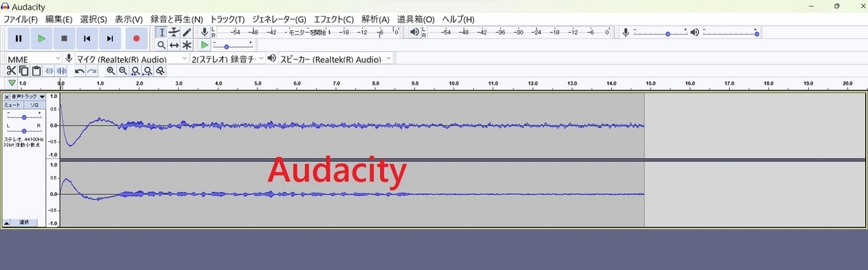Screen dimensions: 868x270
Task: Click the recording volume slider handle
Action: tap(667, 33)
